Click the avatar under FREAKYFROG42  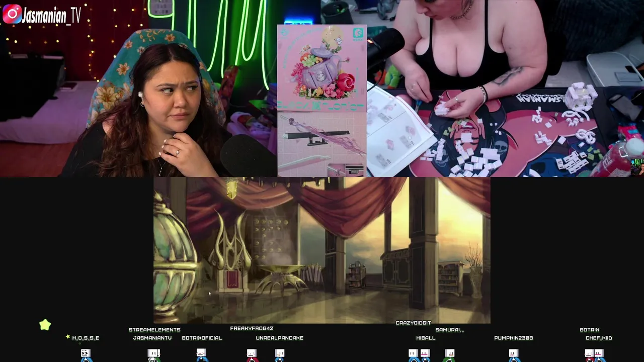252,355
